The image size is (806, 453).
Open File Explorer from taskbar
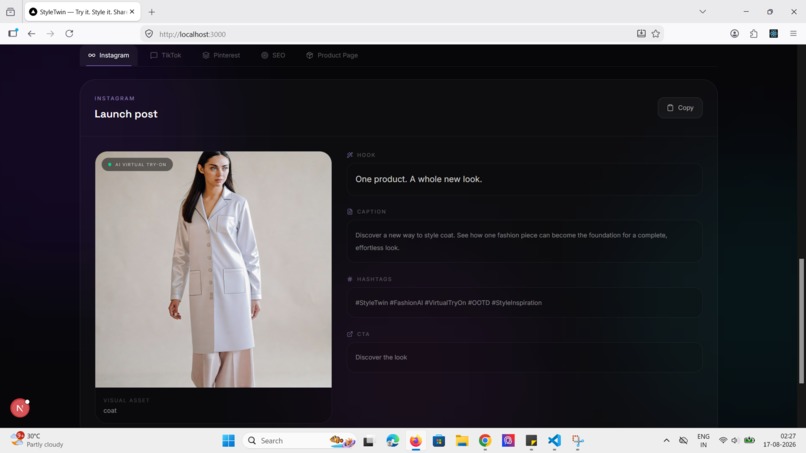(x=462, y=440)
